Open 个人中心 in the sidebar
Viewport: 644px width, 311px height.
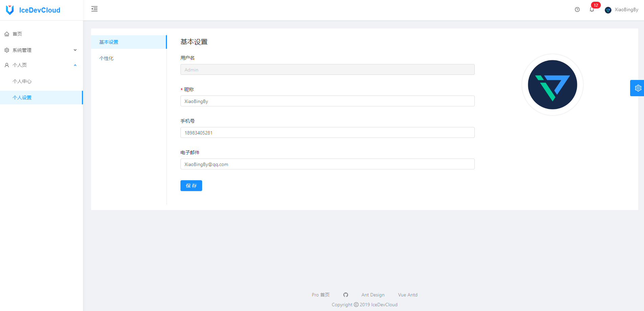coord(41,81)
